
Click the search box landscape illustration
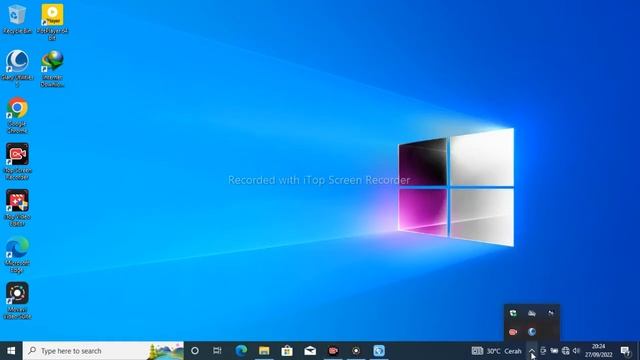coord(165,351)
